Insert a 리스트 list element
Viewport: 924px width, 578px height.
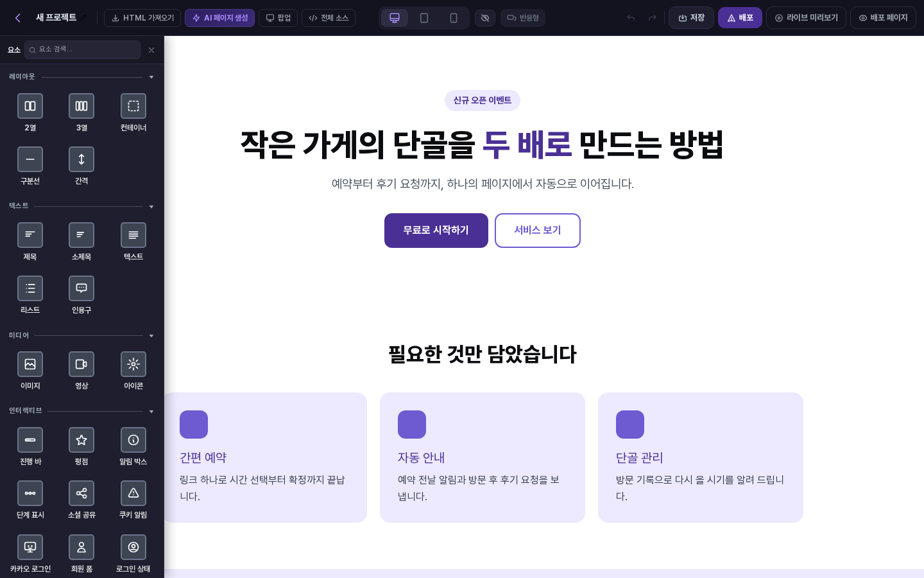coord(30,295)
